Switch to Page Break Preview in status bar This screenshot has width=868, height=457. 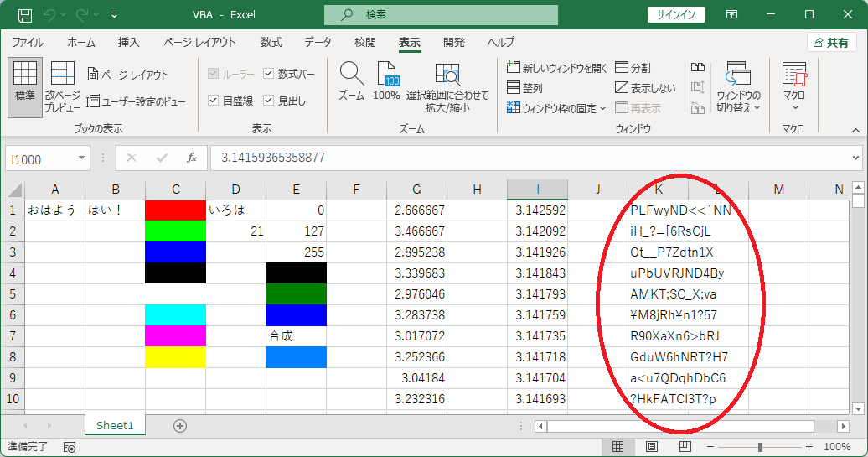pos(685,446)
